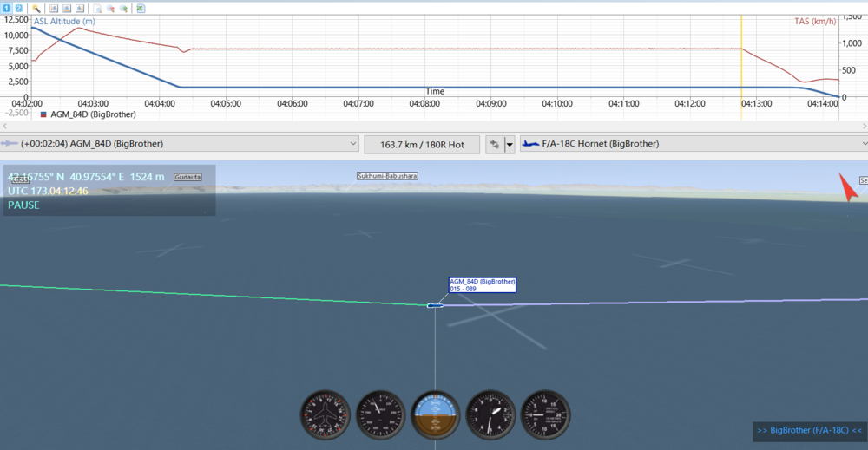Click the red-arrow magnifier icon
The image size is (868, 450).
(111, 8)
